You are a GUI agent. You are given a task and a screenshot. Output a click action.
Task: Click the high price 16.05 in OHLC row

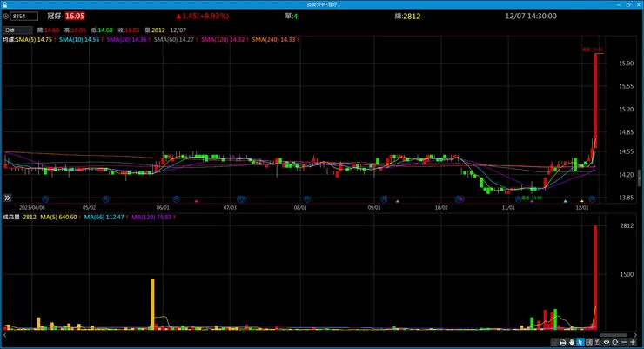[x=78, y=30]
